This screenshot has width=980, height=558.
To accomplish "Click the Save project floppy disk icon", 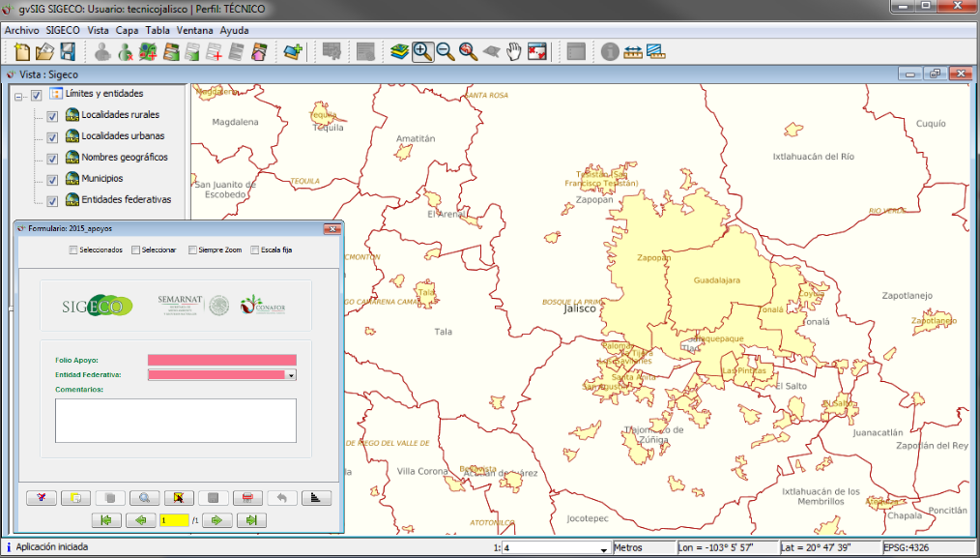I will (x=68, y=51).
